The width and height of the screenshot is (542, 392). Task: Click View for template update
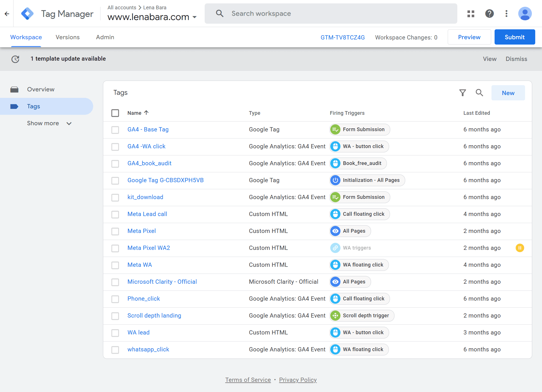click(489, 59)
